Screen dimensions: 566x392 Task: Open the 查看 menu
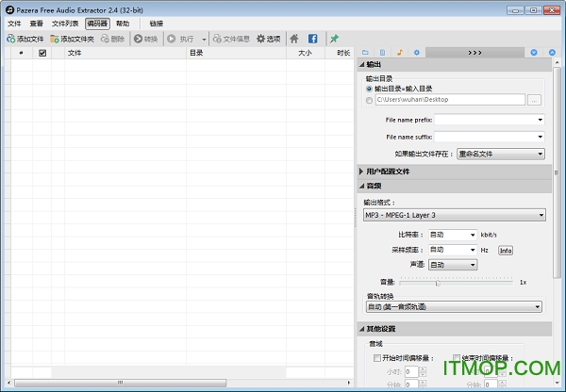tap(37, 24)
